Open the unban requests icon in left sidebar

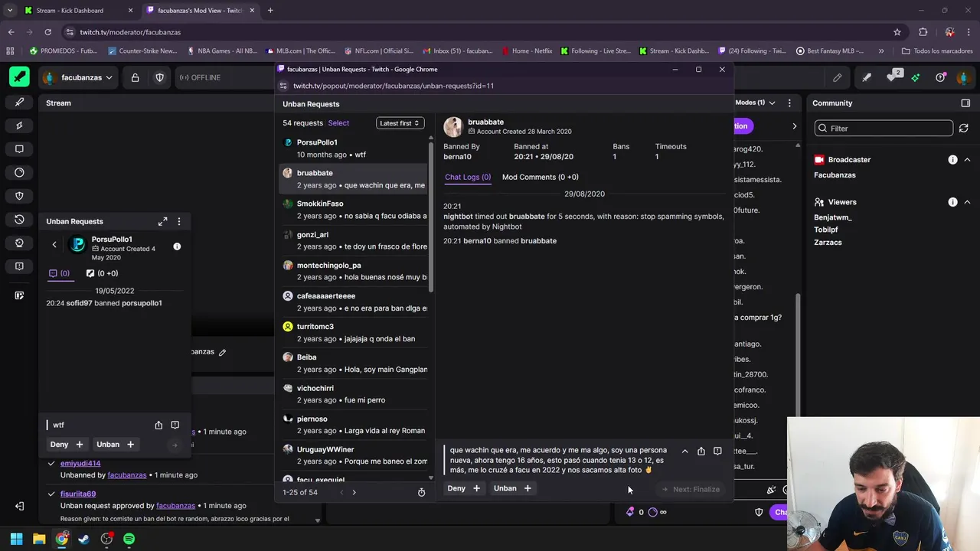pos(19,220)
